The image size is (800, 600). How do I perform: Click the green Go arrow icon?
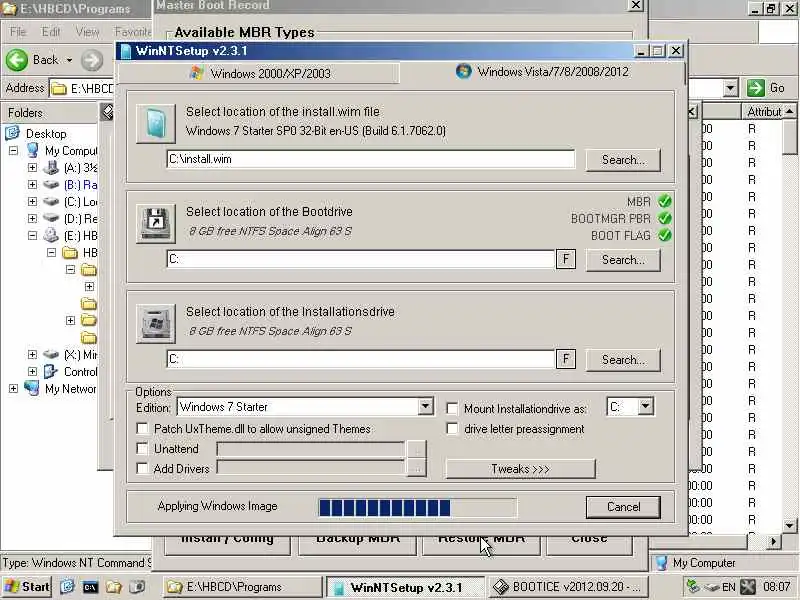pos(756,88)
